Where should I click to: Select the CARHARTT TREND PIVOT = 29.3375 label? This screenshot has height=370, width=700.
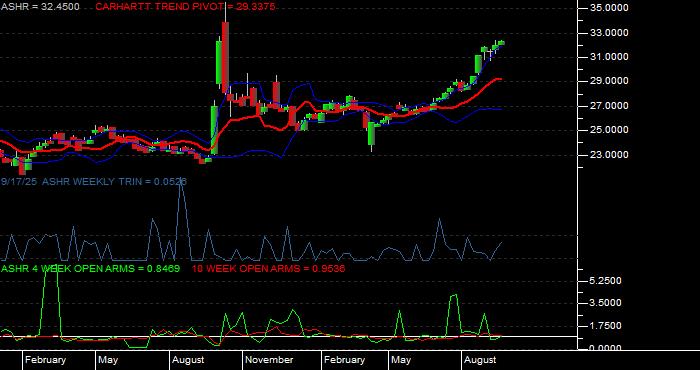tap(185, 7)
